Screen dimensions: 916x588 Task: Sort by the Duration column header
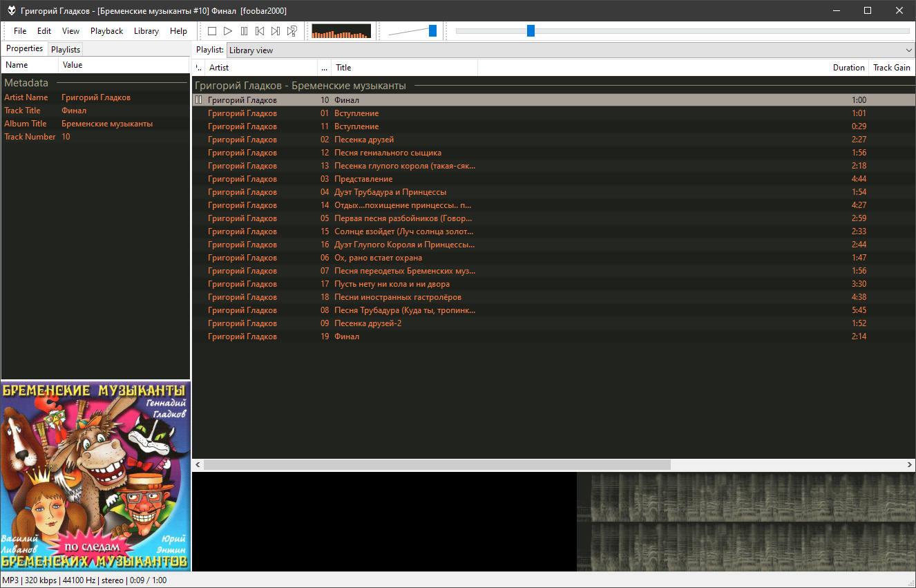coord(848,68)
